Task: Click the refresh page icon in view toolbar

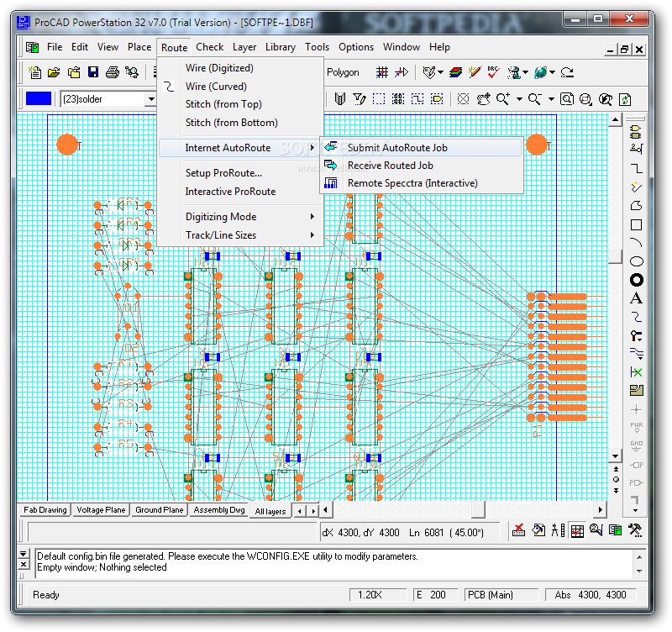Action: [x=625, y=99]
